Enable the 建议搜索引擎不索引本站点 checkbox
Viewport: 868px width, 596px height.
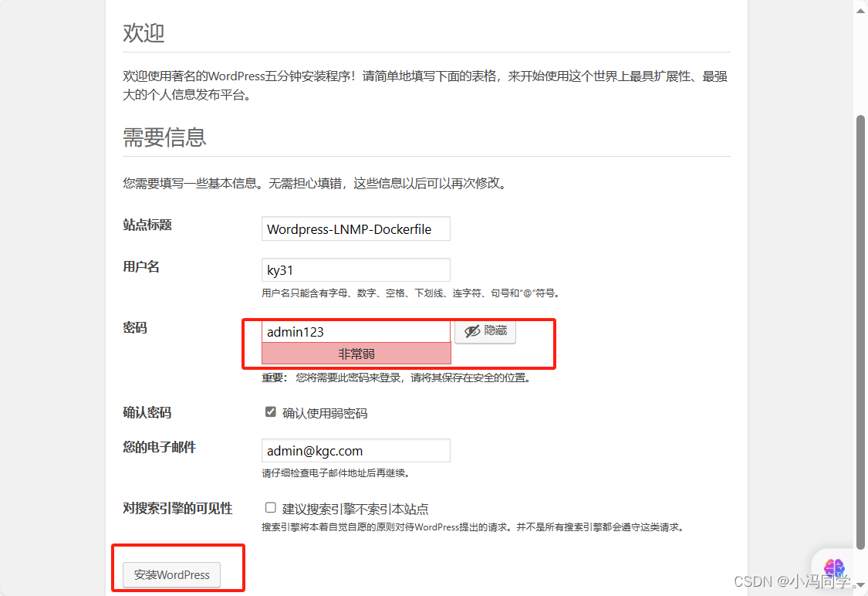point(270,508)
